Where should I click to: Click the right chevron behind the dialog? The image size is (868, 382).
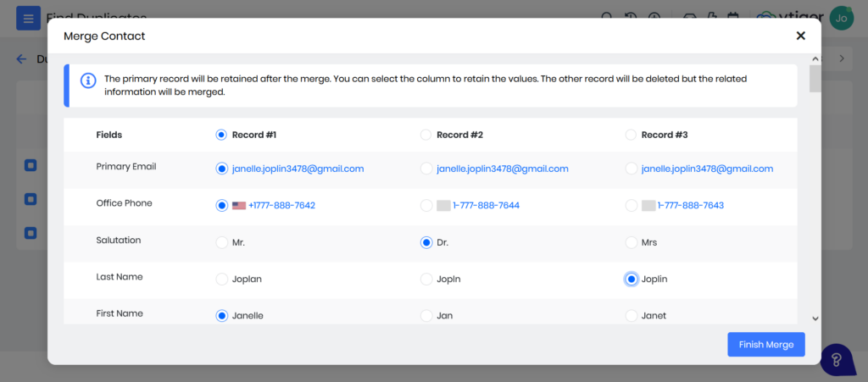tap(841, 59)
